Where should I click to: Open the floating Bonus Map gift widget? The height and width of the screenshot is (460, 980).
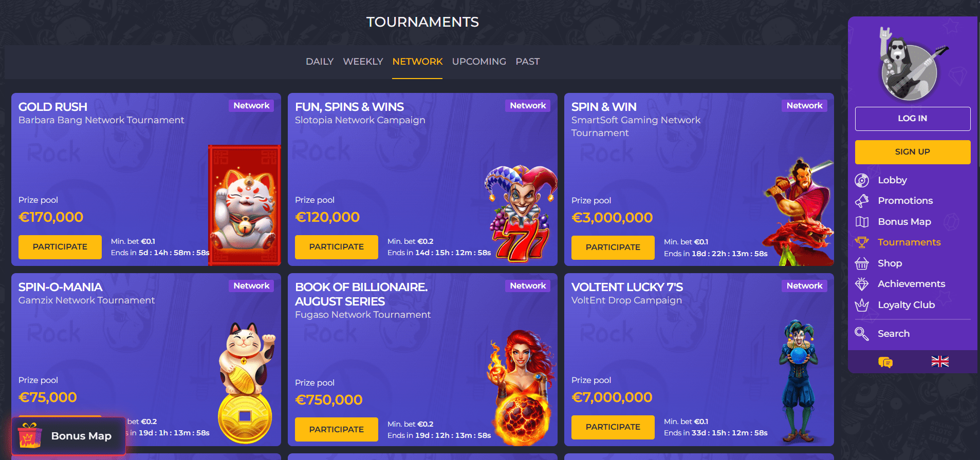pos(68,436)
